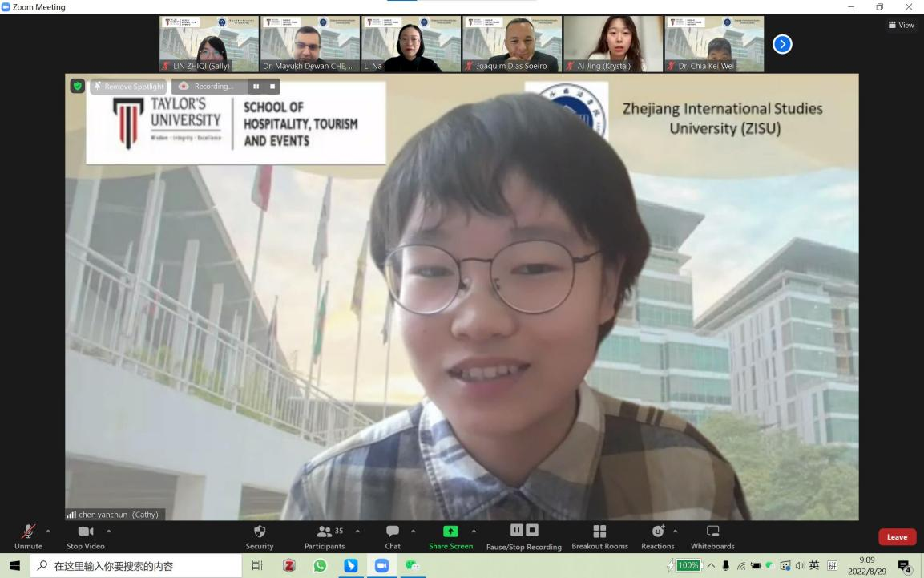This screenshot has width=924, height=578.
Task: Expand share screen options caret
Action: tap(474, 531)
